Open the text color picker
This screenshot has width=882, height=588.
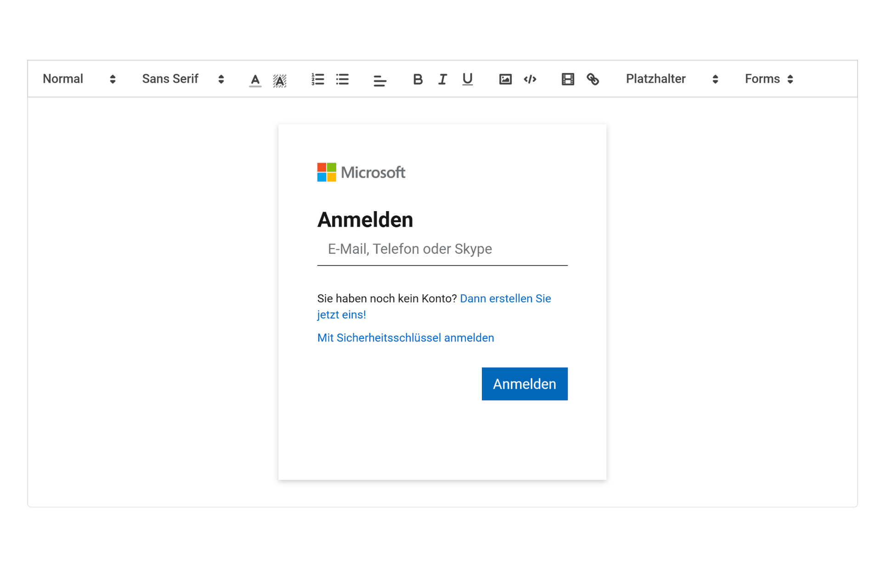click(x=255, y=79)
